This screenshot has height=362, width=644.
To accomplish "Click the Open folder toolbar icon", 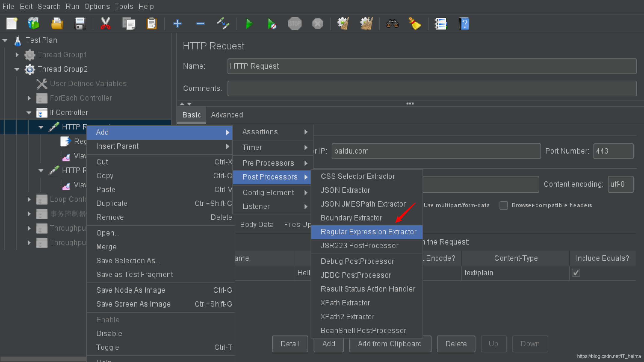I will click(57, 23).
